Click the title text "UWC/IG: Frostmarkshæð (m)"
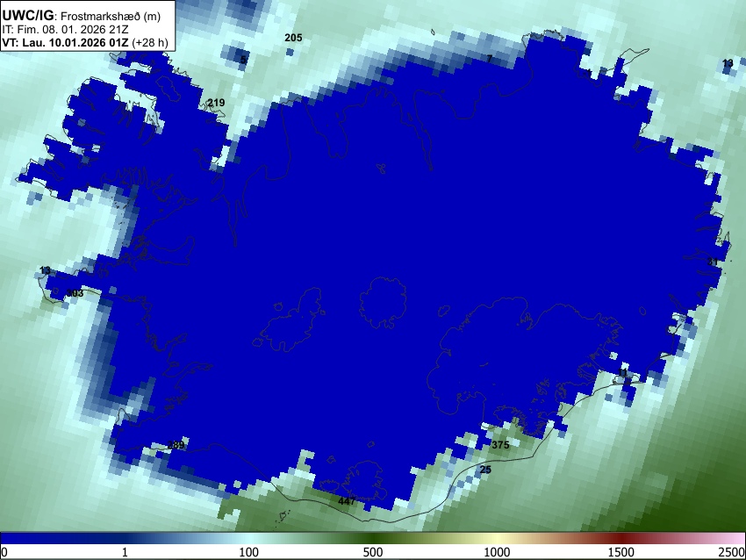 pos(82,16)
